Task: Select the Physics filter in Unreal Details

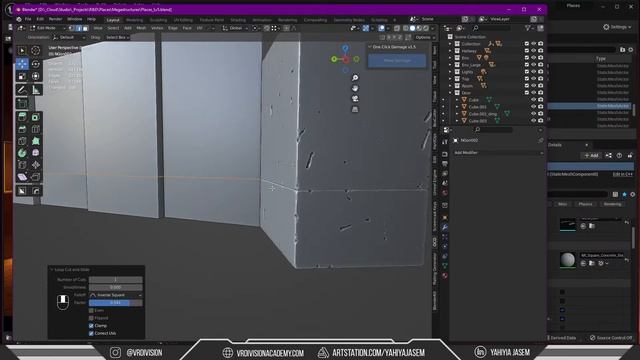Action: point(585,204)
